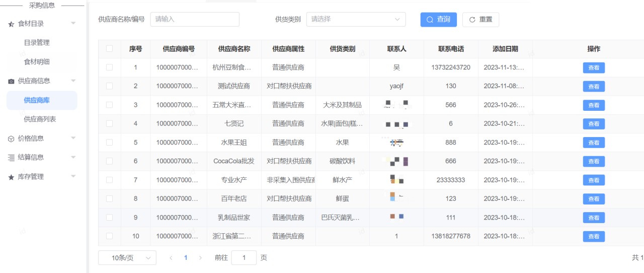644x273 pixels.
Task: Check the box for row 杭州豆制食
Action: 109,67
